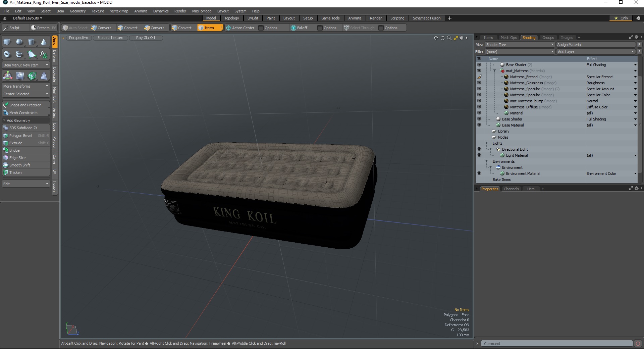Click the Sculpt button
This screenshot has height=349, width=644.
click(x=15, y=28)
